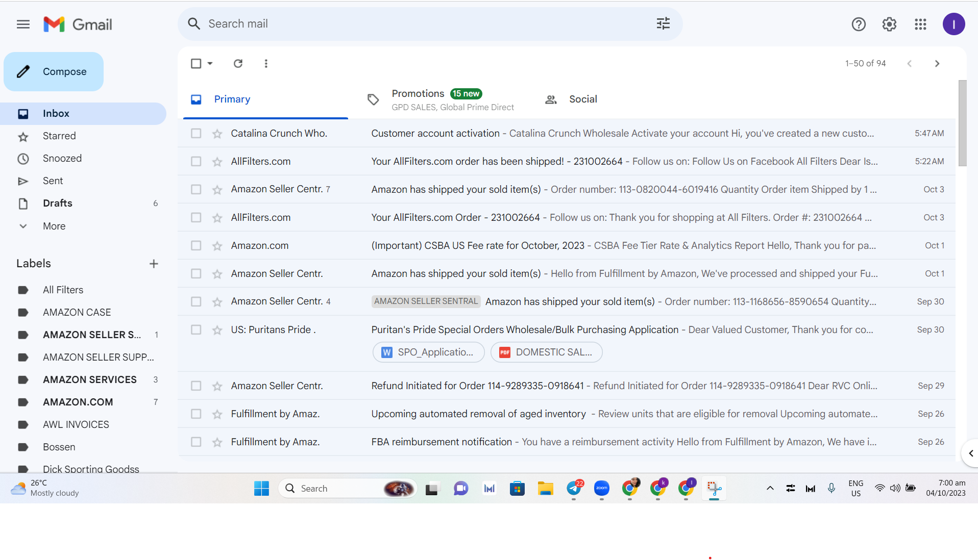Tick the select all emails checkbox

click(x=196, y=63)
